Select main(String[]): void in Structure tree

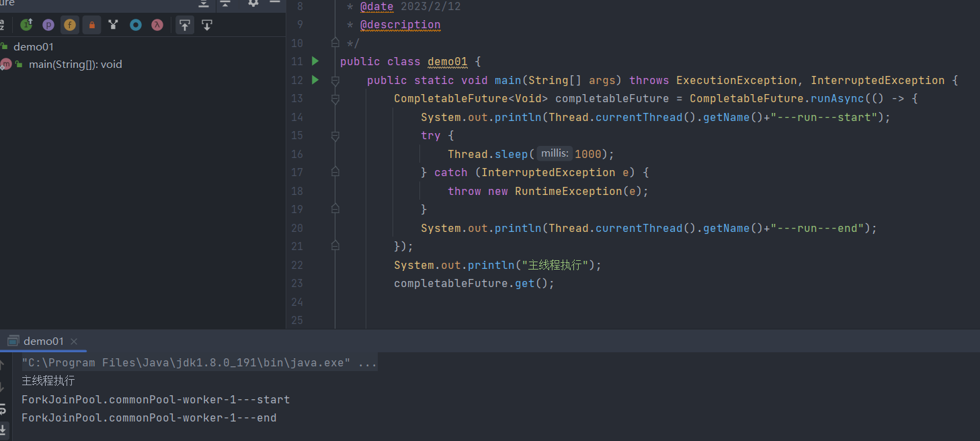point(75,65)
